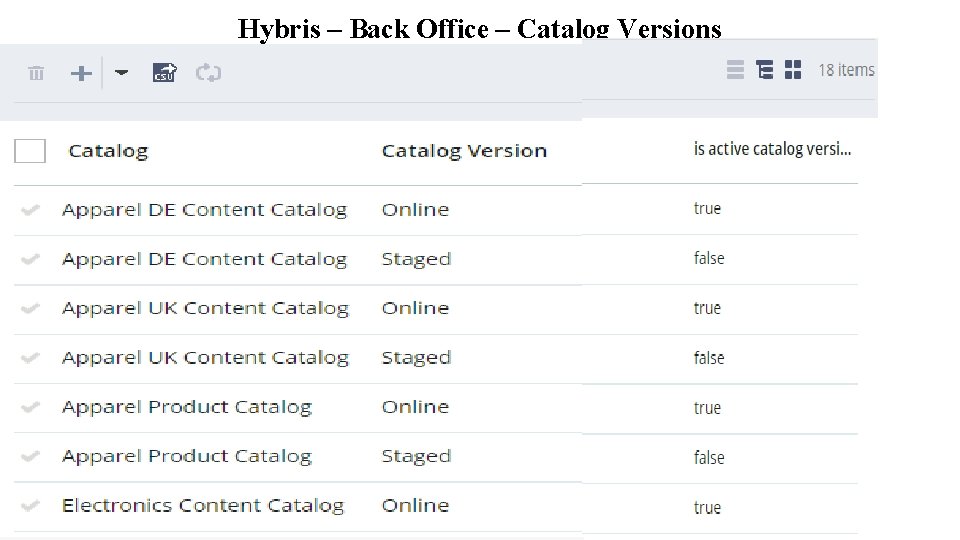Click 'Online' for Apparel Product Catalog

415,407
